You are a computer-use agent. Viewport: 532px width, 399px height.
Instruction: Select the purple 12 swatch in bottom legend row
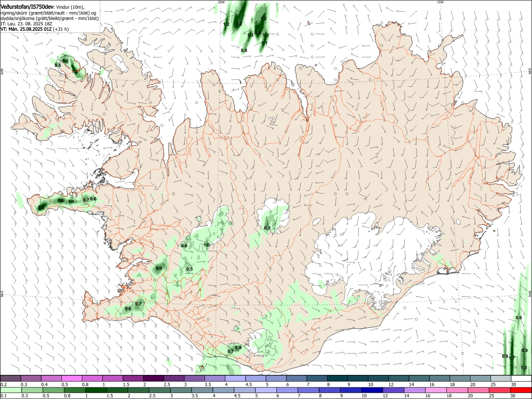pos(393,390)
